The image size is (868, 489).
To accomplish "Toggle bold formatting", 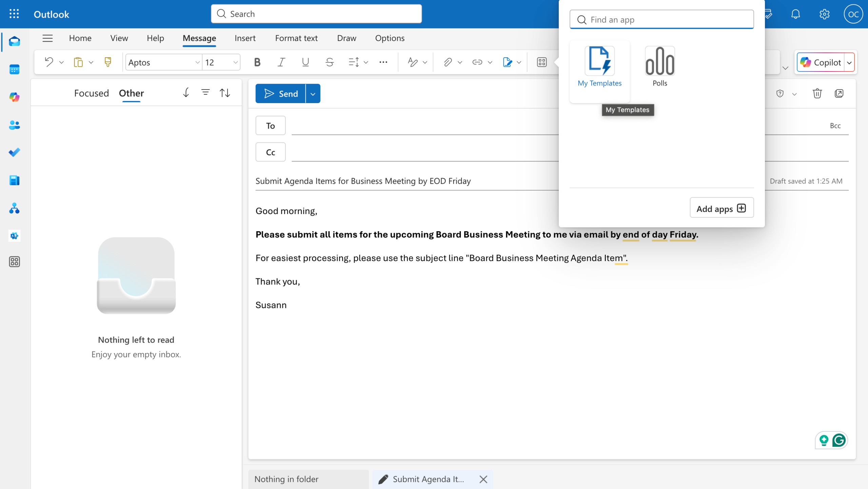I will [257, 62].
